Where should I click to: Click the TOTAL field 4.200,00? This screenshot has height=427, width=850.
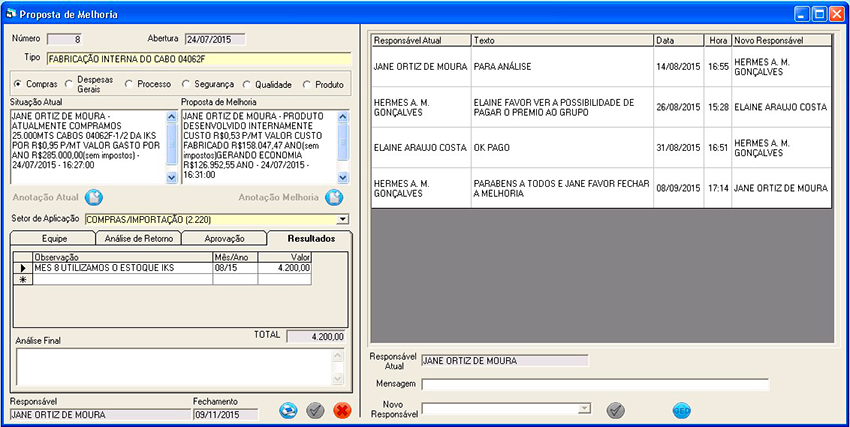pyautogui.click(x=315, y=337)
